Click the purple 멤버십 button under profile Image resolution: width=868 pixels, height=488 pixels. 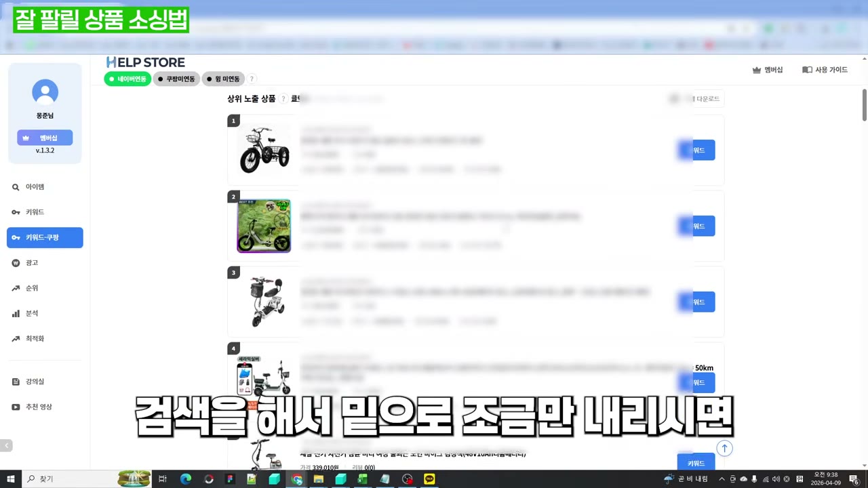(x=45, y=138)
